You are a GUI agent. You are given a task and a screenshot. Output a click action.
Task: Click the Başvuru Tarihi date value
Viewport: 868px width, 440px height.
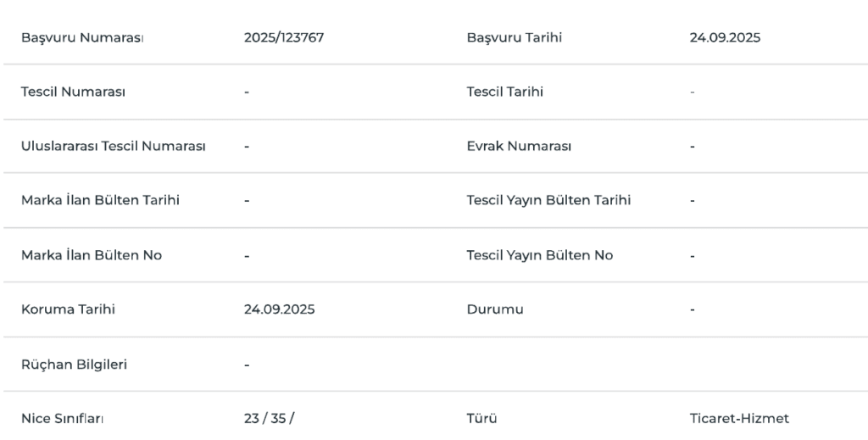[725, 38]
